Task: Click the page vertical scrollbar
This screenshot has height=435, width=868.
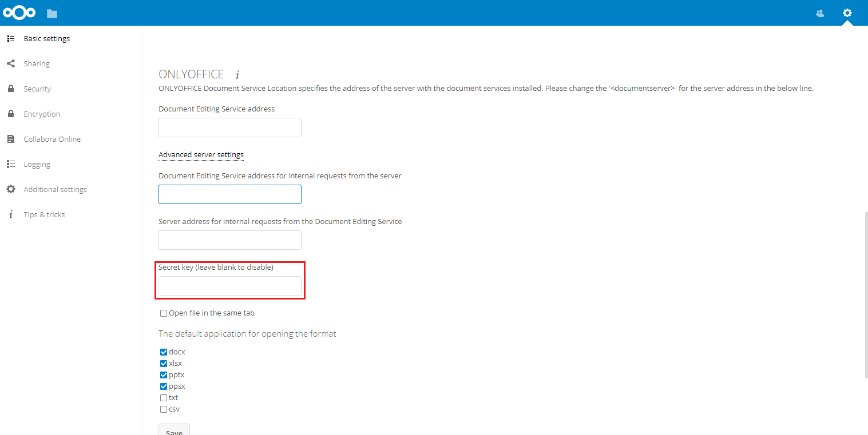Action: [865, 294]
